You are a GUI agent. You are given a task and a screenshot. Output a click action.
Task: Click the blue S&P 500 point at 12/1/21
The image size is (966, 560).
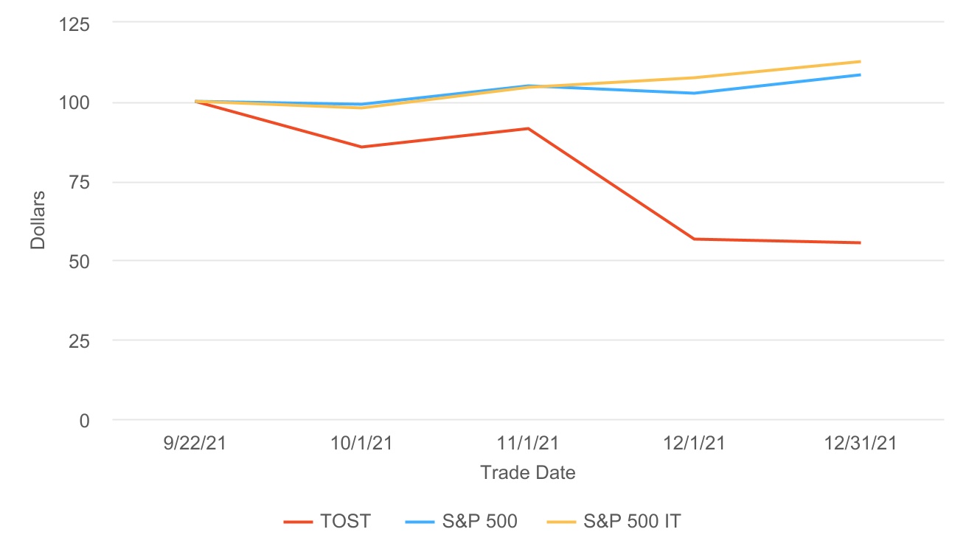pos(694,93)
